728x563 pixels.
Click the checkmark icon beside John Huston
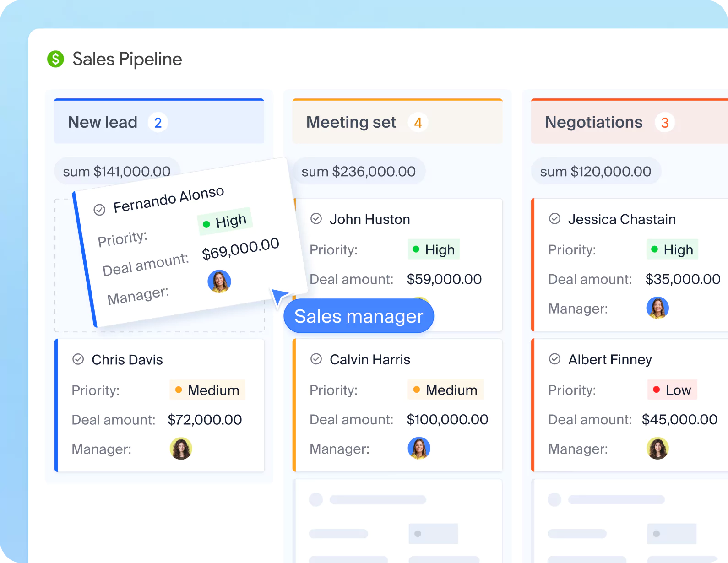(x=316, y=219)
